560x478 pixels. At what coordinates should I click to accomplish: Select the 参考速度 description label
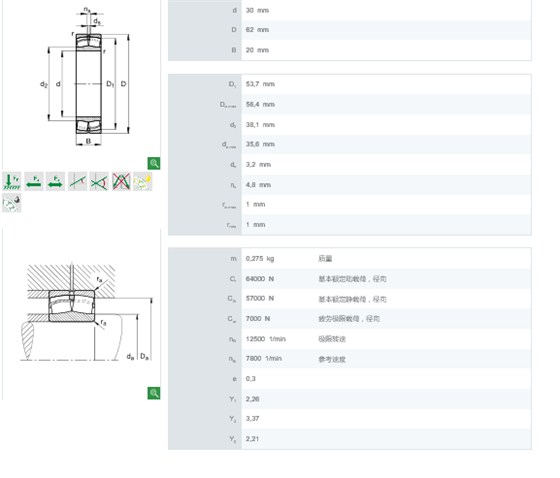[x=332, y=359]
